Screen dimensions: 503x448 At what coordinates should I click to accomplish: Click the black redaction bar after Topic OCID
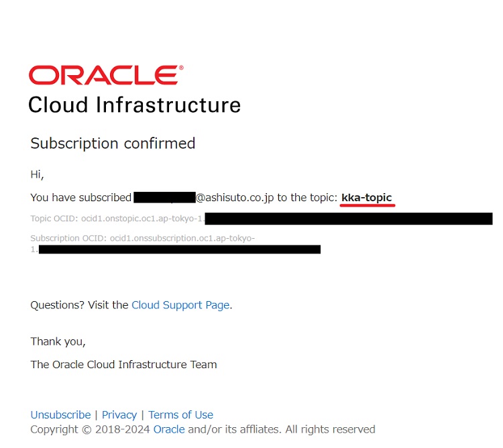(x=349, y=219)
